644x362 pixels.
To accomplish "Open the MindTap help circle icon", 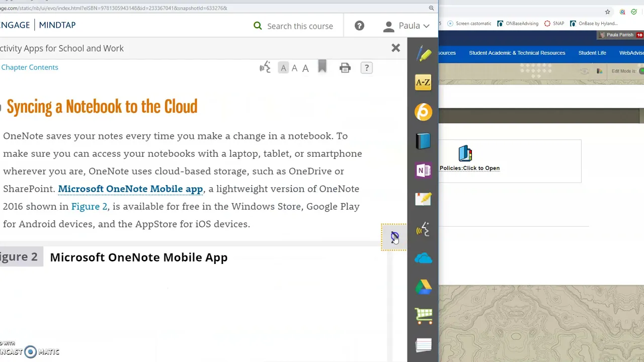I will click(x=359, y=26).
